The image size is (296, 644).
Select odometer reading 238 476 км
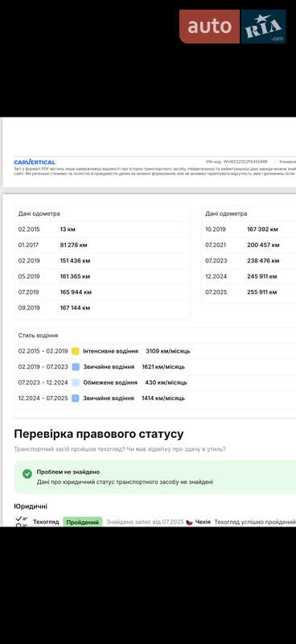click(x=263, y=260)
